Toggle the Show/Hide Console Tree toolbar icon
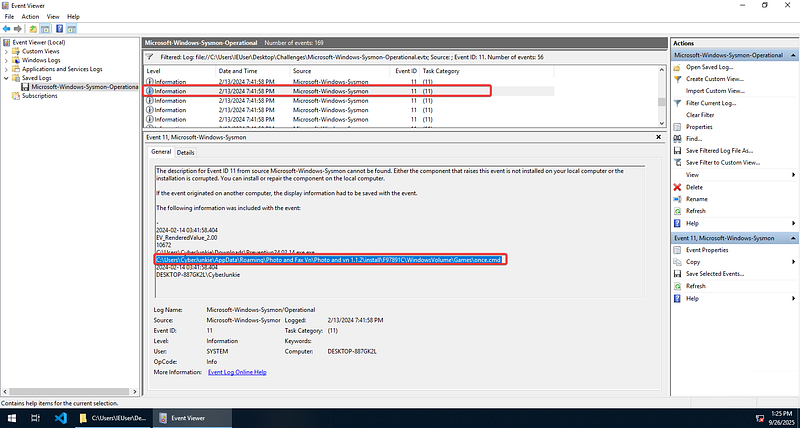The image size is (800, 428). (x=45, y=29)
